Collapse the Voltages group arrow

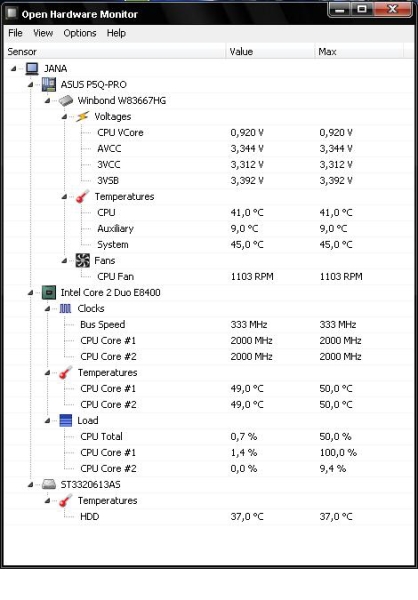click(x=64, y=117)
